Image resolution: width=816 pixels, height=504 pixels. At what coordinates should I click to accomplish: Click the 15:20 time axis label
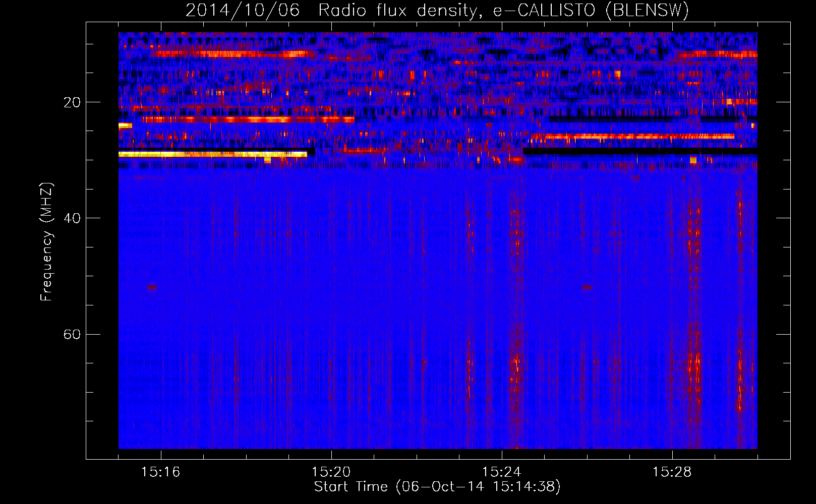point(331,472)
